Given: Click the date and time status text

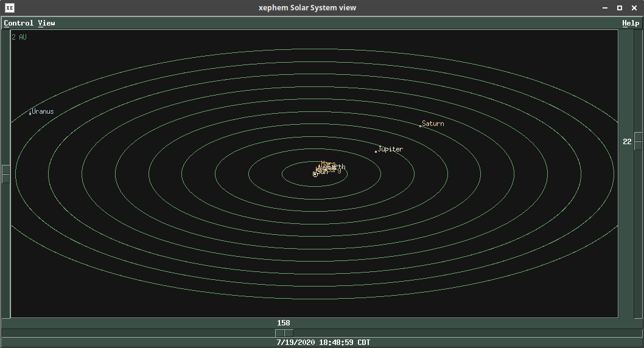Looking at the screenshot, I should coord(323,343).
